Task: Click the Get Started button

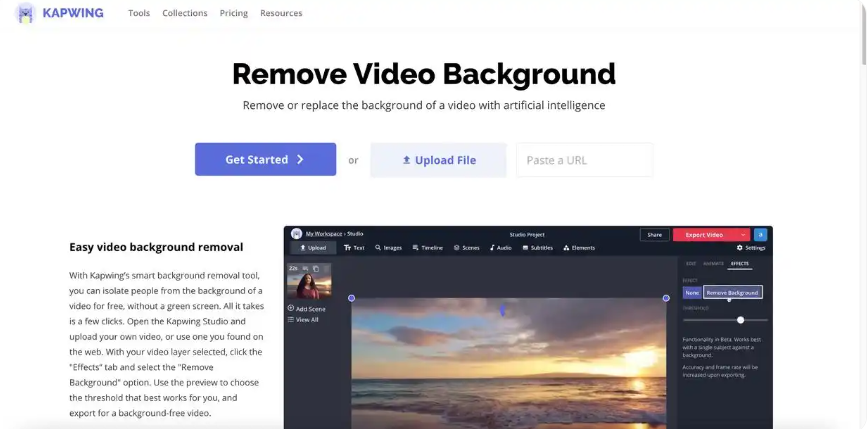Action: click(265, 159)
